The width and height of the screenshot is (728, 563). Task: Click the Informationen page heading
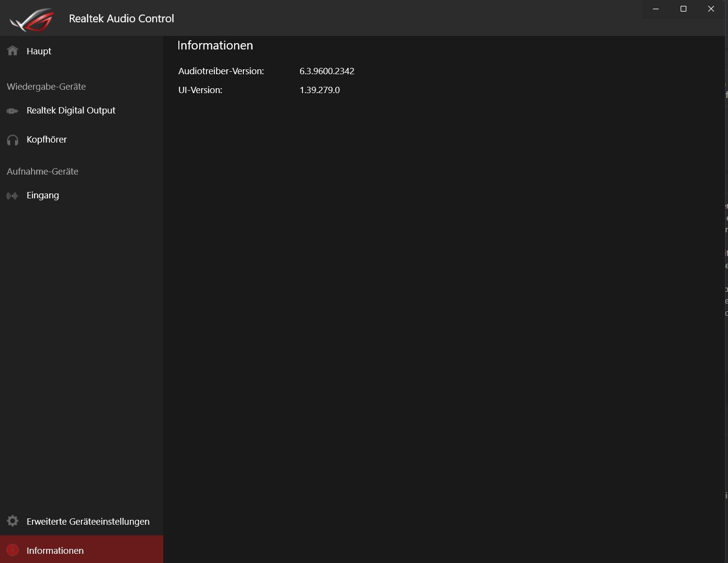pos(215,46)
